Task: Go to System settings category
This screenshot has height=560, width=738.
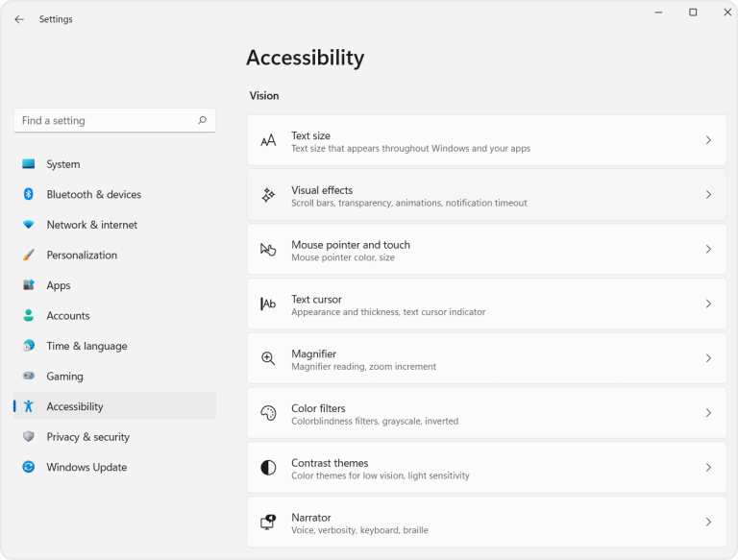Action: coord(115,163)
